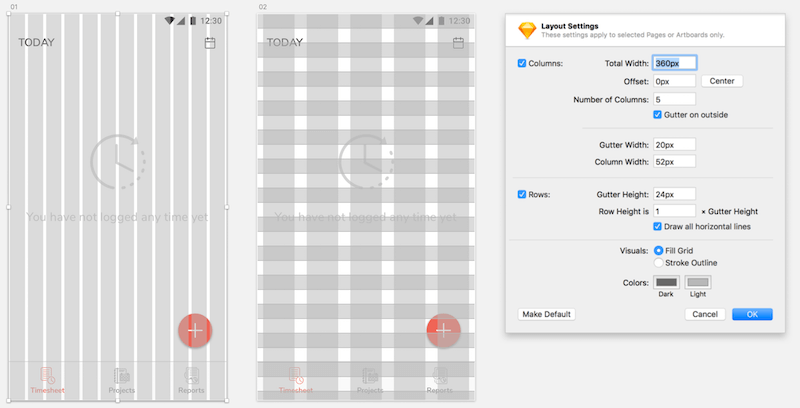Click the Layout Settings dialog title
Image resolution: width=800 pixels, height=408 pixels.
[569, 26]
